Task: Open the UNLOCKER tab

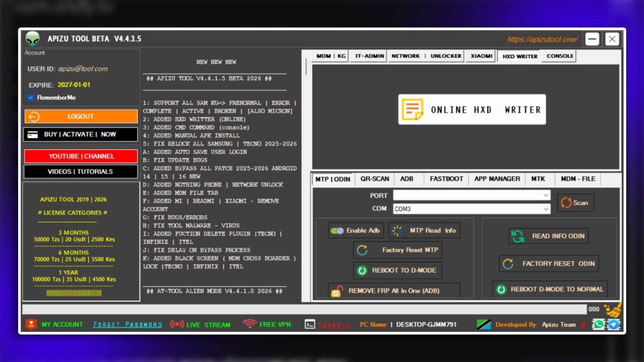Action: [x=445, y=56]
